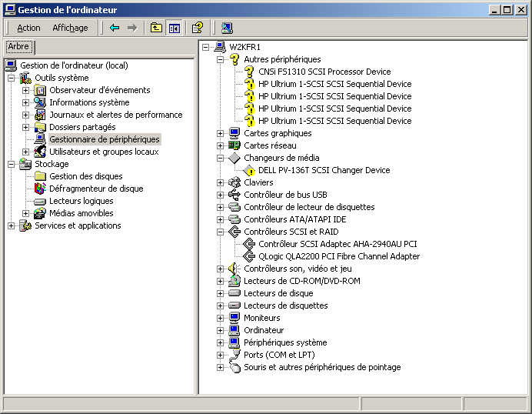This screenshot has width=532, height=414.
Task: Expand the Cartes réseau node
Action: tap(221, 145)
